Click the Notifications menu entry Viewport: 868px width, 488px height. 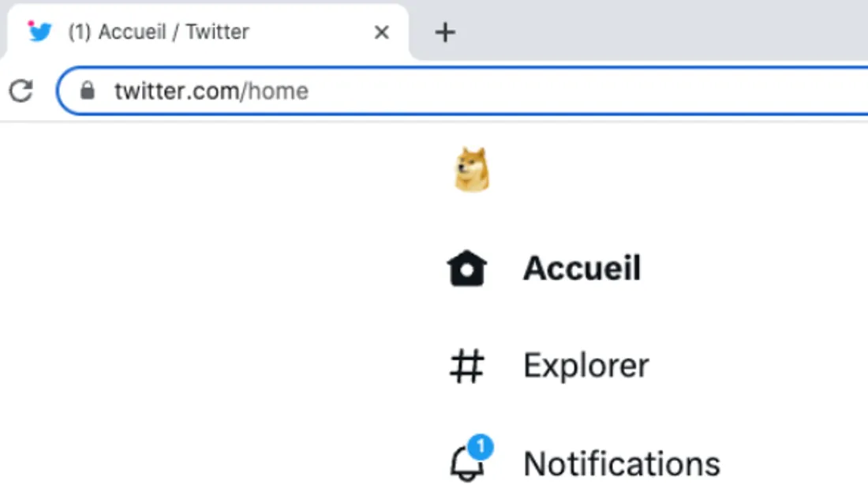pyautogui.click(x=621, y=464)
